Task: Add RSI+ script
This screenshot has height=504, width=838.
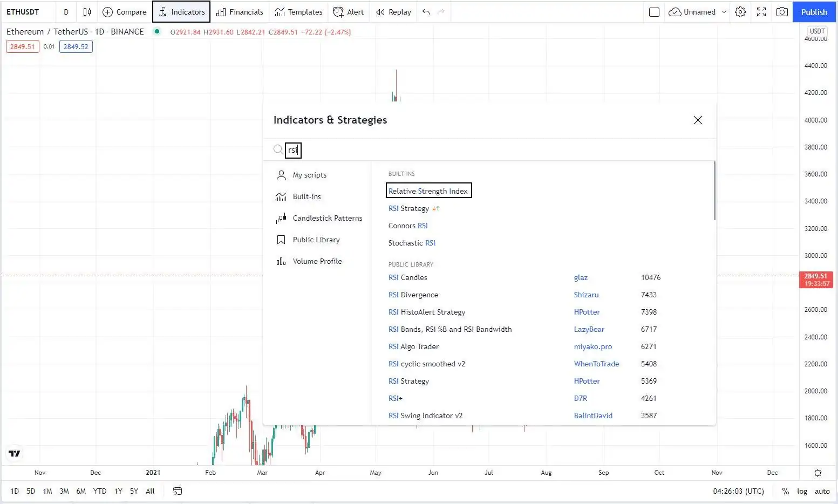Action: pos(396,398)
